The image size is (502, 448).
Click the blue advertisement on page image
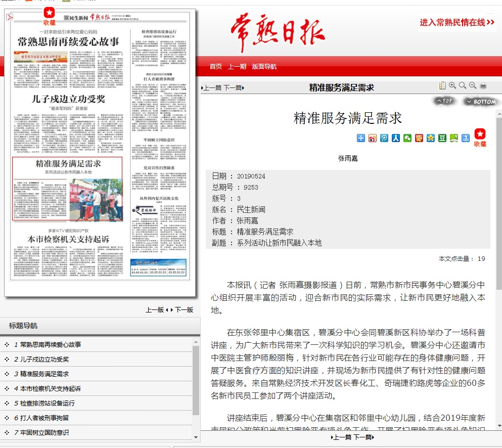[x=158, y=267]
